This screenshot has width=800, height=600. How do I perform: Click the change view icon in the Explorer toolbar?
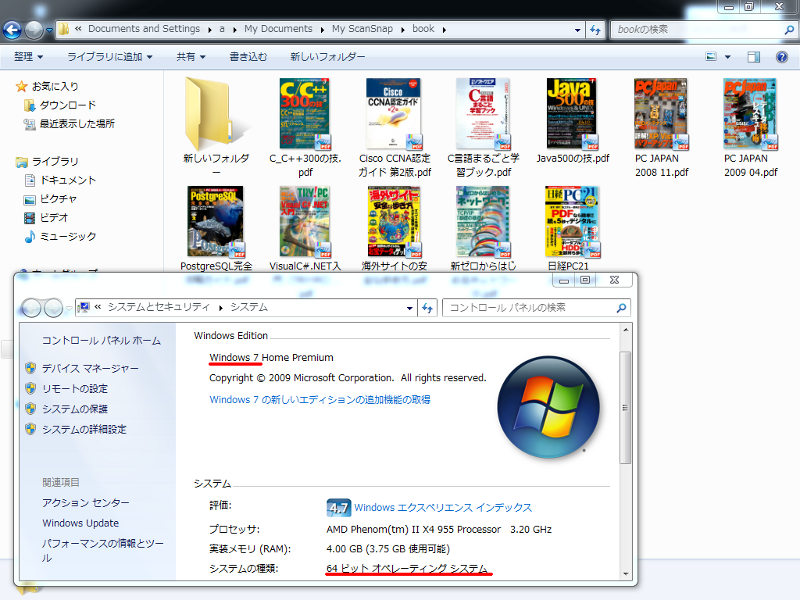tap(711, 57)
